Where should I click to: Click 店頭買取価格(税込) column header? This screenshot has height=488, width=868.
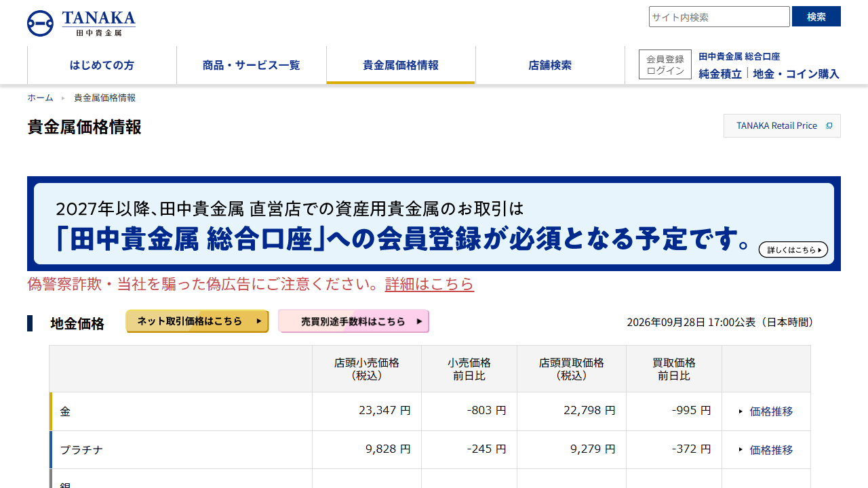coord(572,369)
